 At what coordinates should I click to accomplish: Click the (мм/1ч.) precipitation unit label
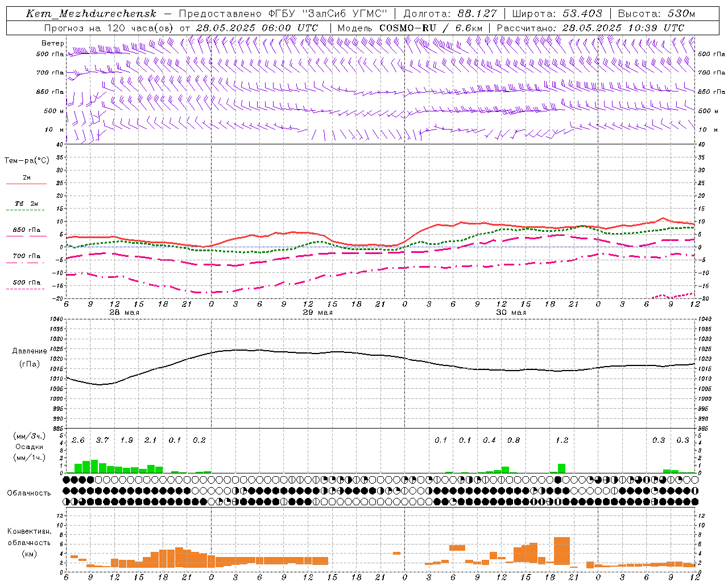(30, 458)
